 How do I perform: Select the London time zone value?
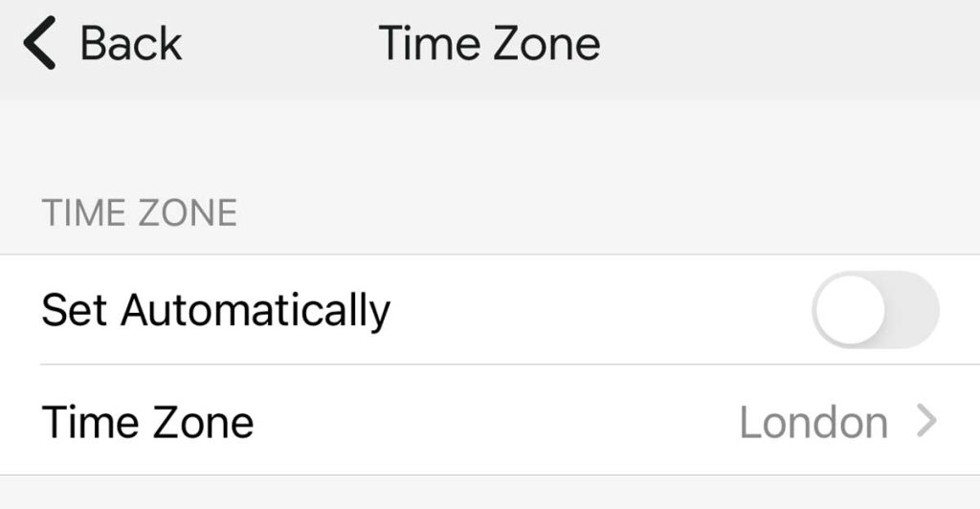(x=813, y=422)
